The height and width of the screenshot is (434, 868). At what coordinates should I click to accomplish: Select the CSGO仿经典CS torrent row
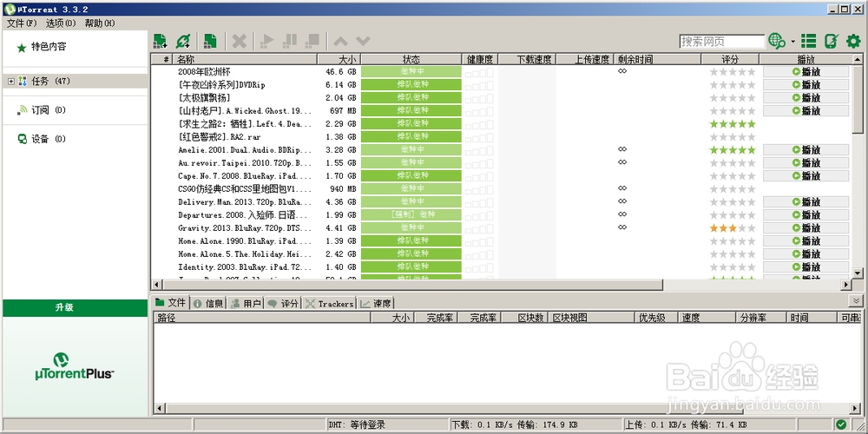[501, 188]
